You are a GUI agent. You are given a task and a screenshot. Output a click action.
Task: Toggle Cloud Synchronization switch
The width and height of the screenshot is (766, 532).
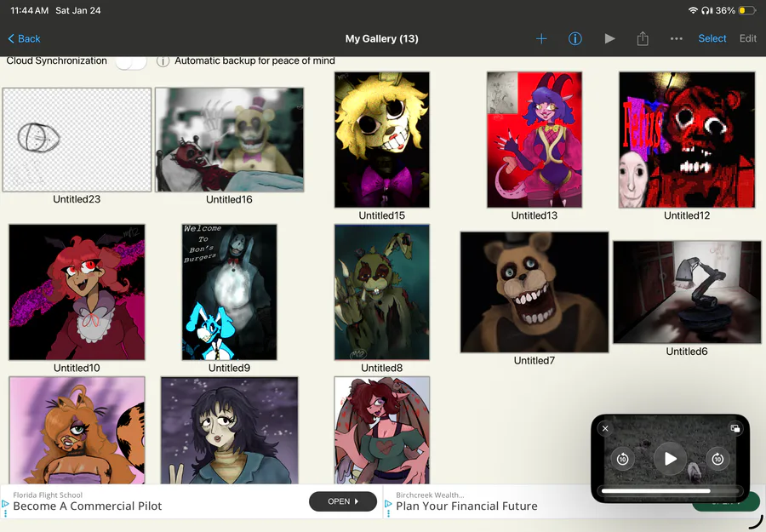[131, 62]
